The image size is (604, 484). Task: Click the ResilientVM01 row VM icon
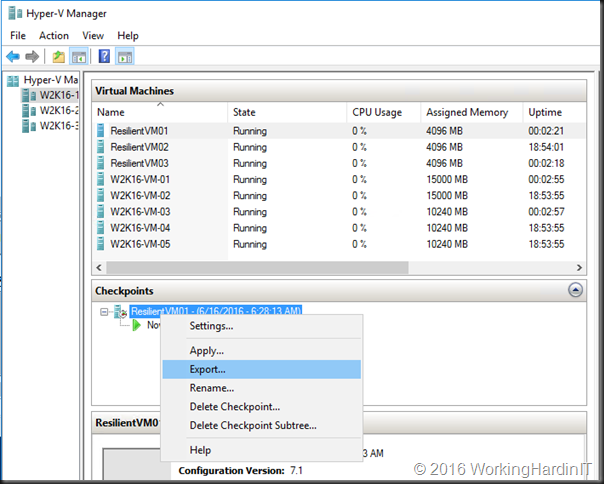[101, 131]
